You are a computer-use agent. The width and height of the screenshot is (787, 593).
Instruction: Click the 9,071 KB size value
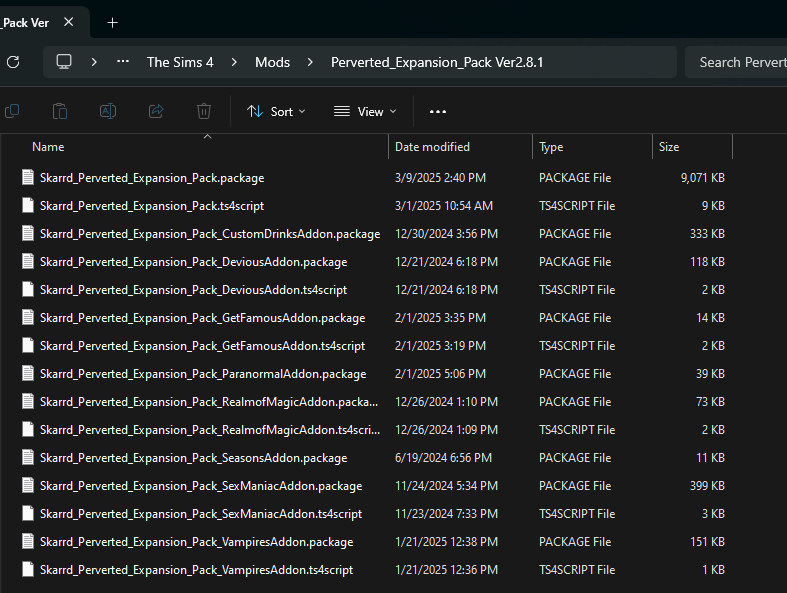point(702,178)
